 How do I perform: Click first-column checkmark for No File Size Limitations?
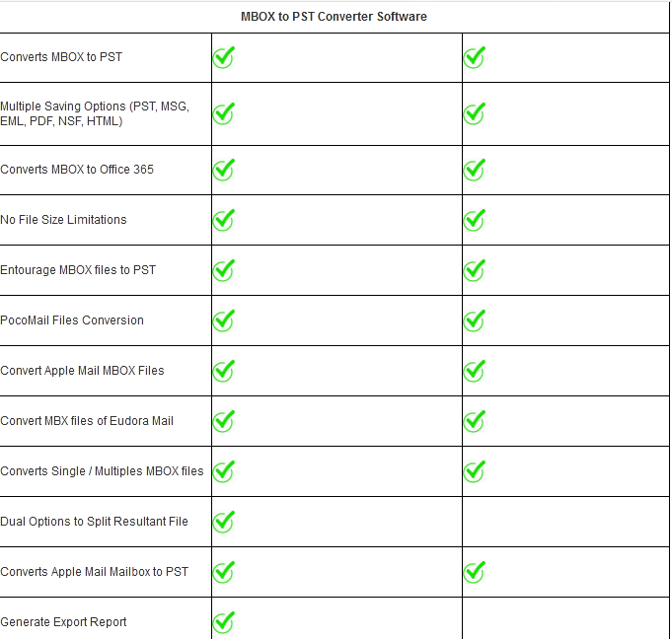[224, 220]
